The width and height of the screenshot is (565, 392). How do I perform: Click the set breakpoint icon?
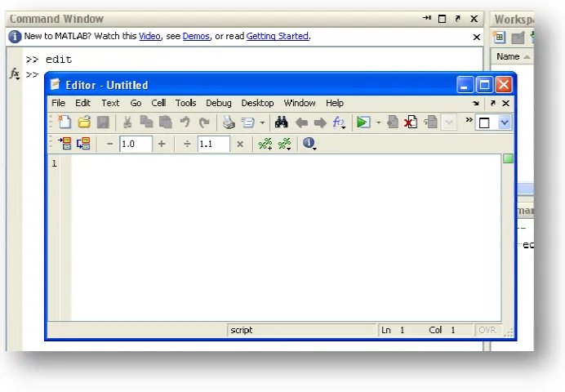coord(393,122)
